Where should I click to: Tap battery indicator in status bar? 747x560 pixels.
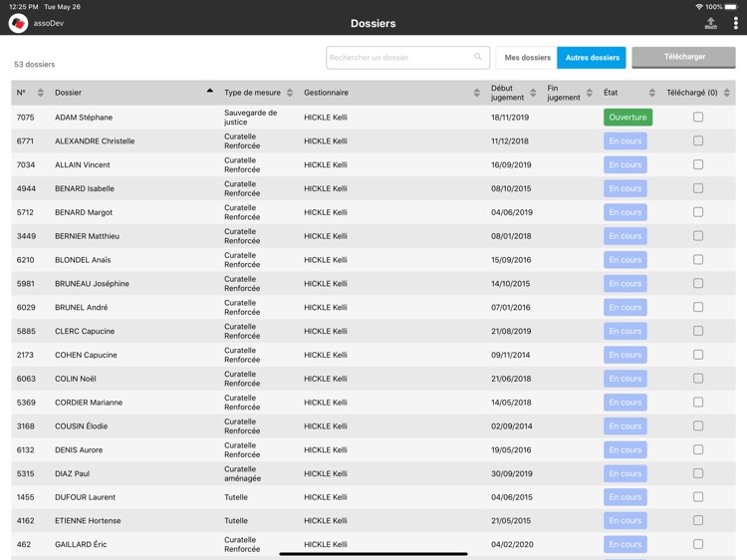point(730,7)
